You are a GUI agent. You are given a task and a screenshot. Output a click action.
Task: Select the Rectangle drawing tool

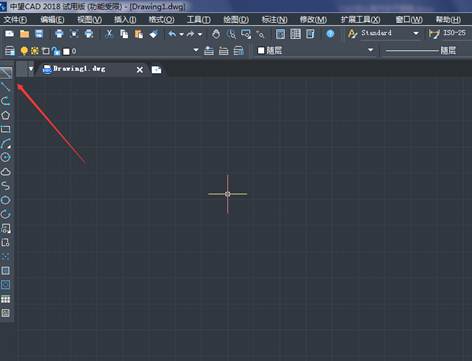click(6, 129)
